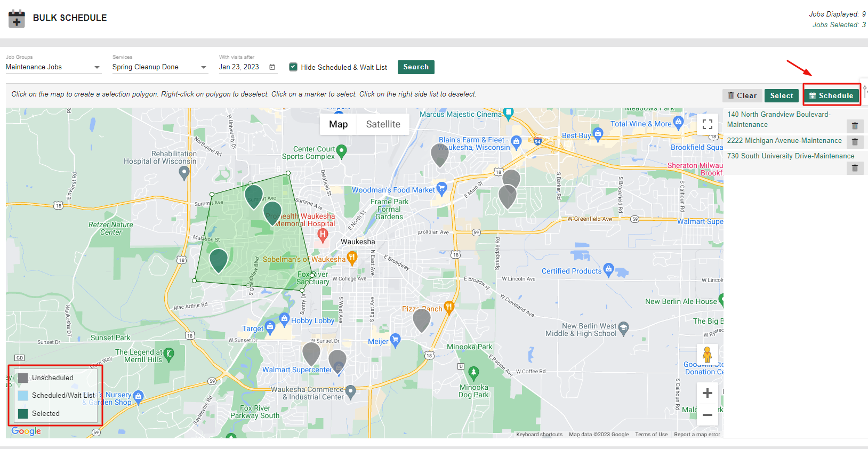Image resolution: width=868 pixels, height=449 pixels.
Task: Click the Woodman's Food Market shopping pin
Action: coord(441,188)
